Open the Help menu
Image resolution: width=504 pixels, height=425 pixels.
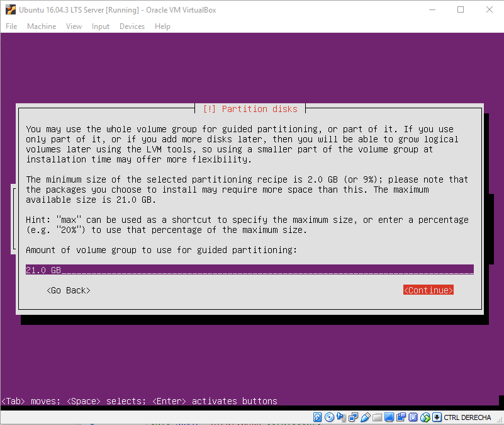[x=162, y=26]
